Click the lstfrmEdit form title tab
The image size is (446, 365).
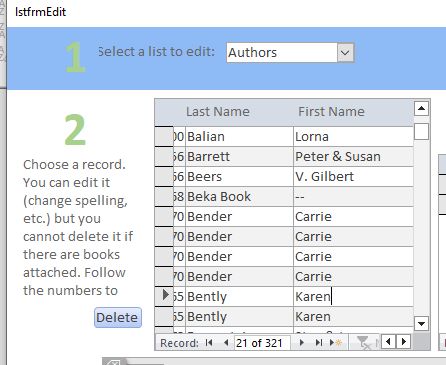tap(41, 12)
